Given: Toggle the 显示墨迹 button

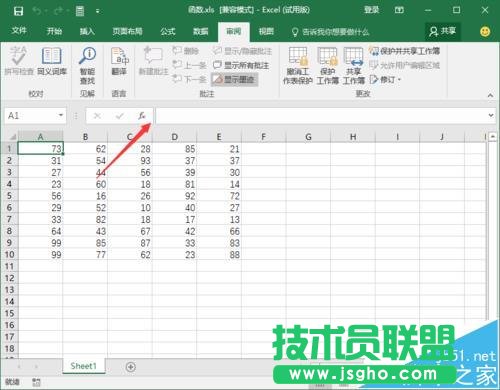Looking at the screenshot, I should pyautogui.click(x=234, y=79).
